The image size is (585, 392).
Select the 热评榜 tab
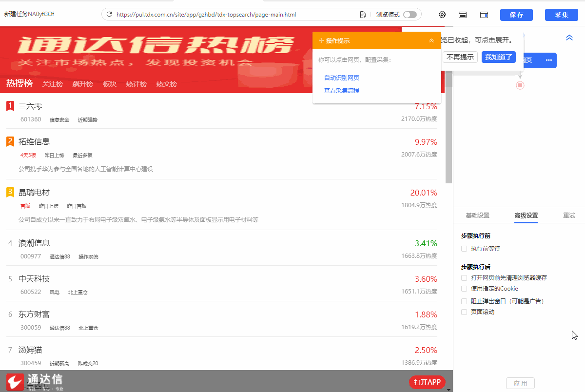pos(136,84)
